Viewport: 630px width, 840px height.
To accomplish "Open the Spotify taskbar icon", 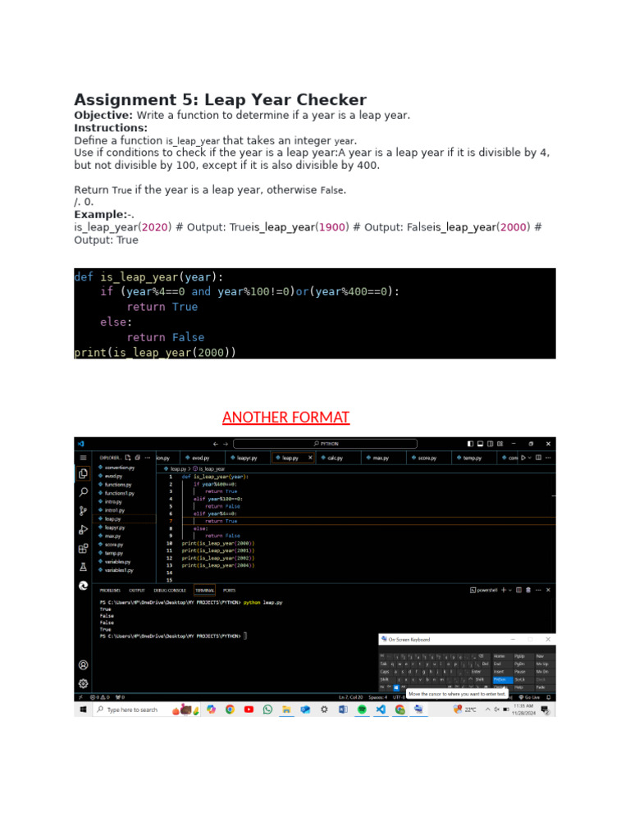I will click(x=362, y=710).
